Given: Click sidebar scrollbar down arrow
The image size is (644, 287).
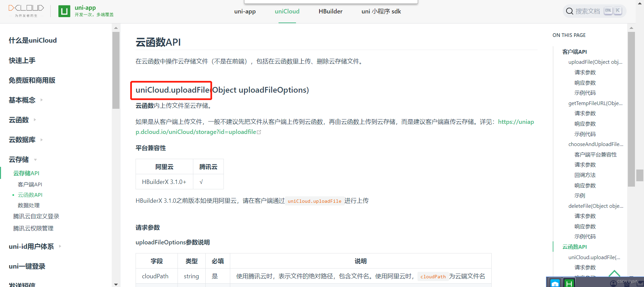Looking at the screenshot, I should click(x=116, y=284).
